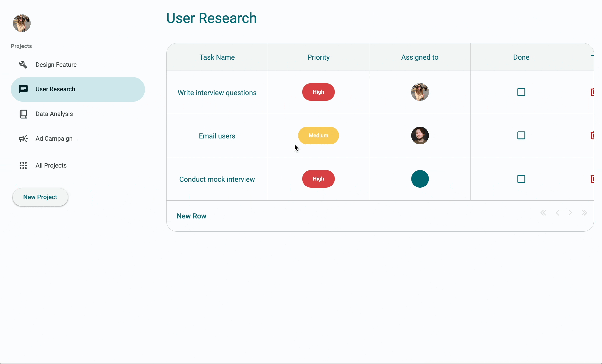Open the Ad Campaign project
This screenshot has width=602, height=364.
click(x=78, y=139)
